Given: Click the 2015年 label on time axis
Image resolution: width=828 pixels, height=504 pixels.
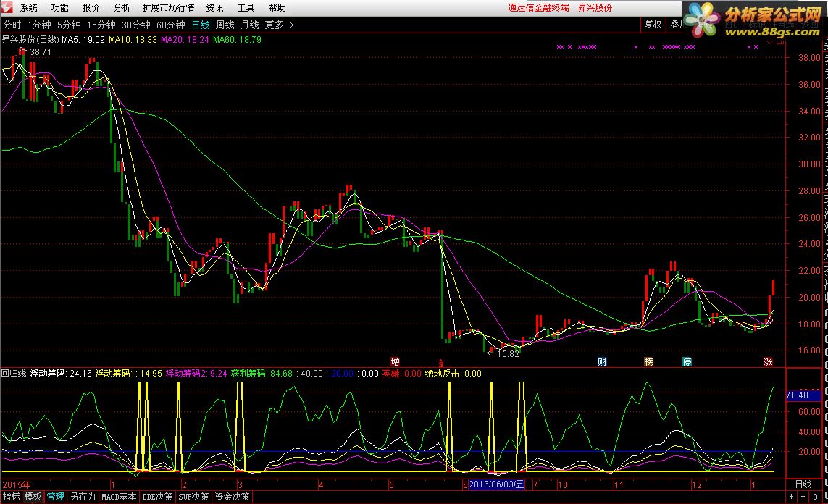Looking at the screenshot, I should 17,484.
